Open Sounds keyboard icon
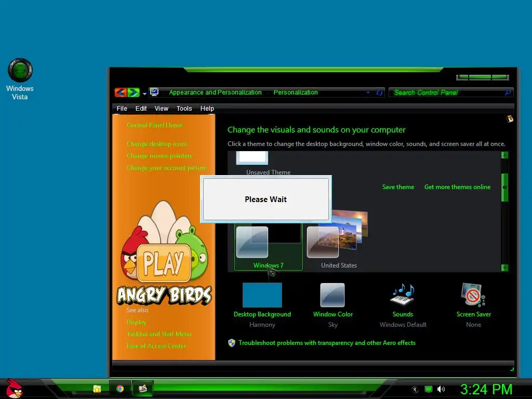Viewport: 532px width, 399px height. click(403, 295)
